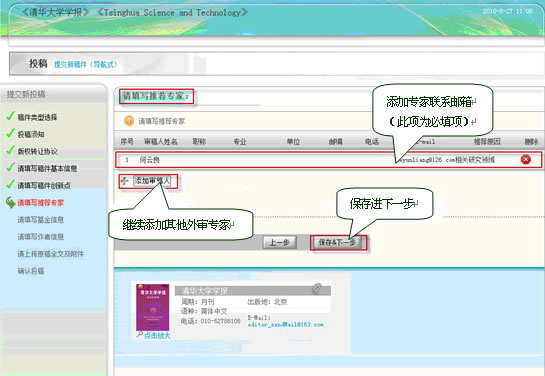Select the reviewer row for 何云良
This screenshot has width=545, height=376.
328,160
